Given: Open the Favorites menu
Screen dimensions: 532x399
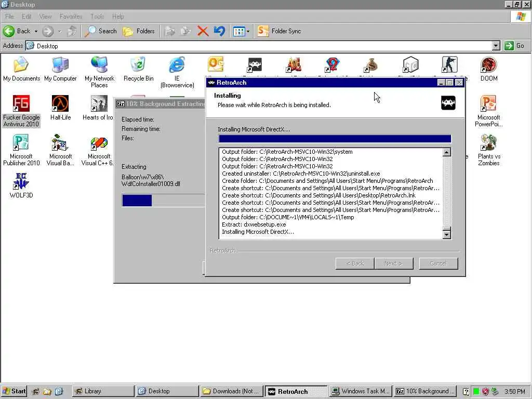Looking at the screenshot, I should [x=71, y=16].
